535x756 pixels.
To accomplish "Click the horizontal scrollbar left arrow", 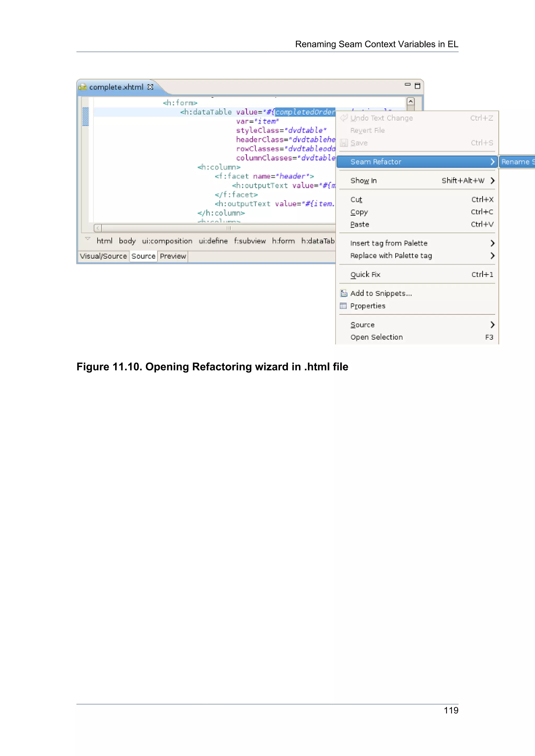I will (x=98, y=228).
